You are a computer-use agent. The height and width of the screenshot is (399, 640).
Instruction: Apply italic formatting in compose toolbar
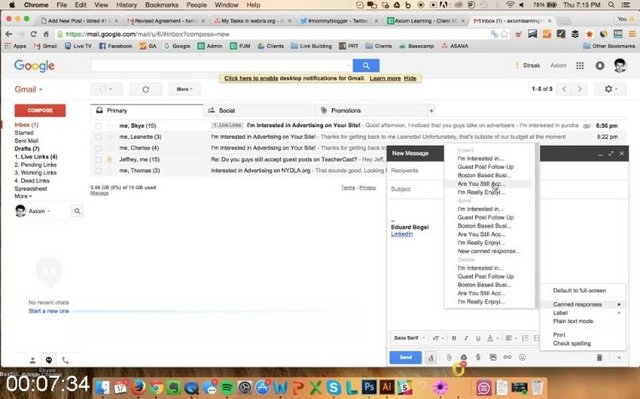click(x=466, y=338)
